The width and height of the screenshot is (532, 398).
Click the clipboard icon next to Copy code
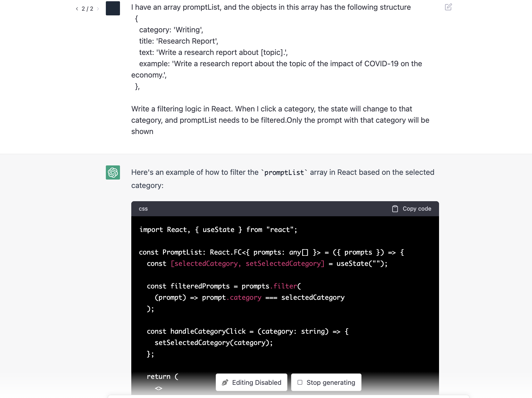tap(394, 208)
